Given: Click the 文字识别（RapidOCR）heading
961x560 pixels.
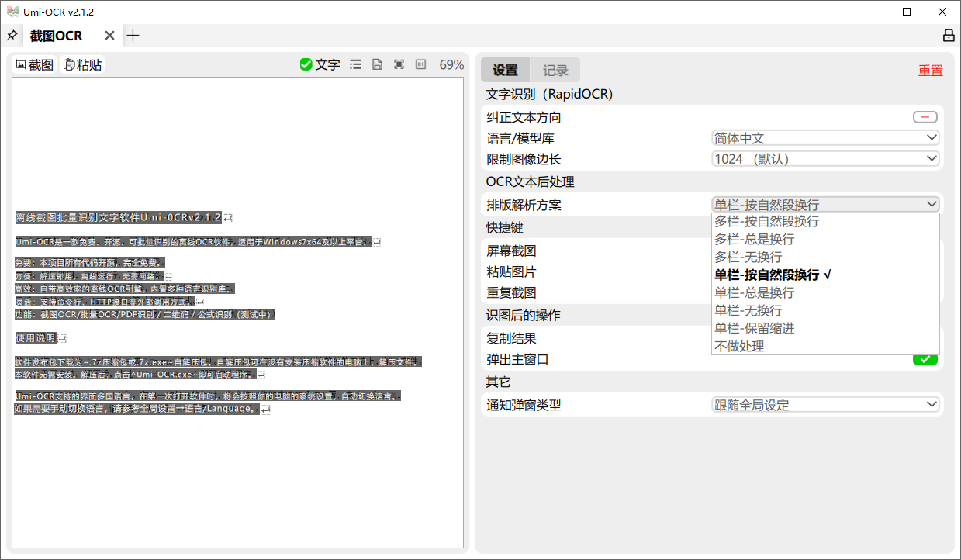Looking at the screenshot, I should click(549, 95).
